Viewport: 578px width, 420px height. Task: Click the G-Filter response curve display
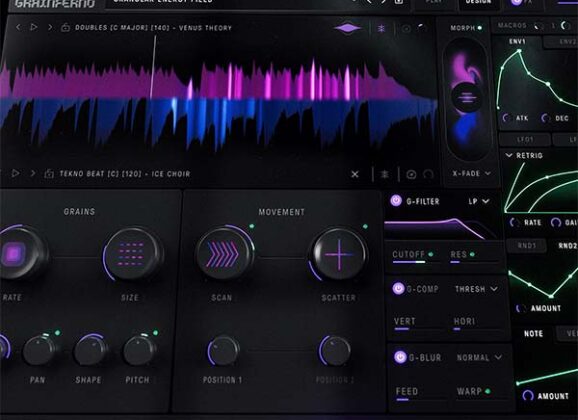click(x=441, y=228)
